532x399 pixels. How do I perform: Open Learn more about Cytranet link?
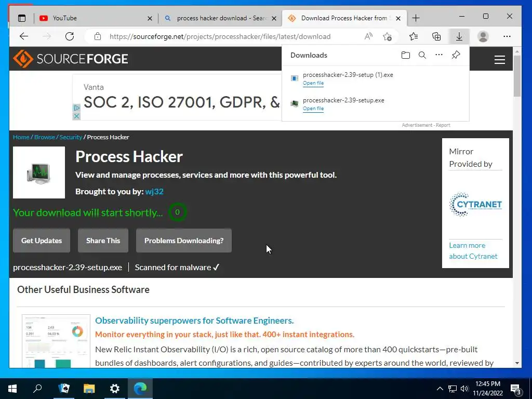(473, 251)
